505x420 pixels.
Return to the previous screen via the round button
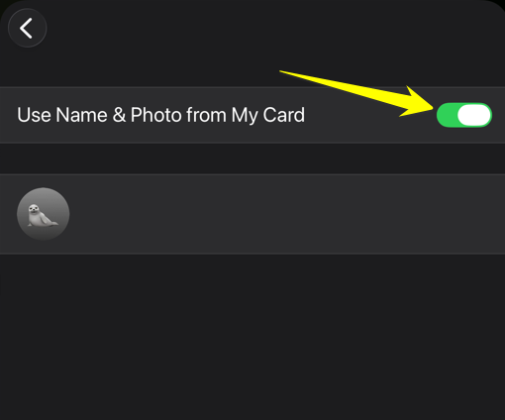[x=27, y=28]
